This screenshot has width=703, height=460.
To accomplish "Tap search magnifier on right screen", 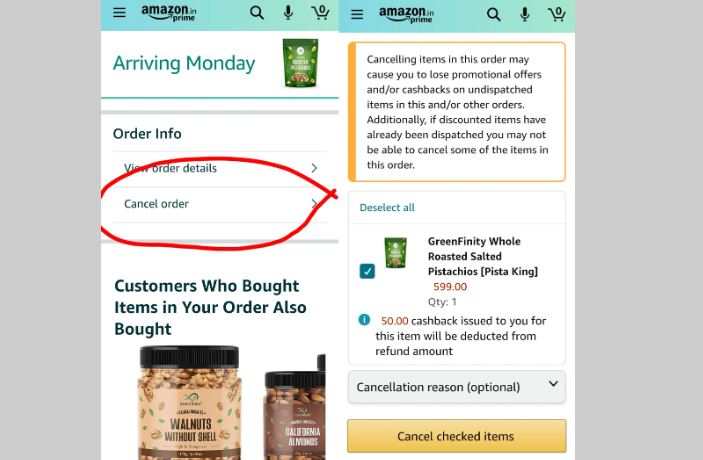I will 494,14.
